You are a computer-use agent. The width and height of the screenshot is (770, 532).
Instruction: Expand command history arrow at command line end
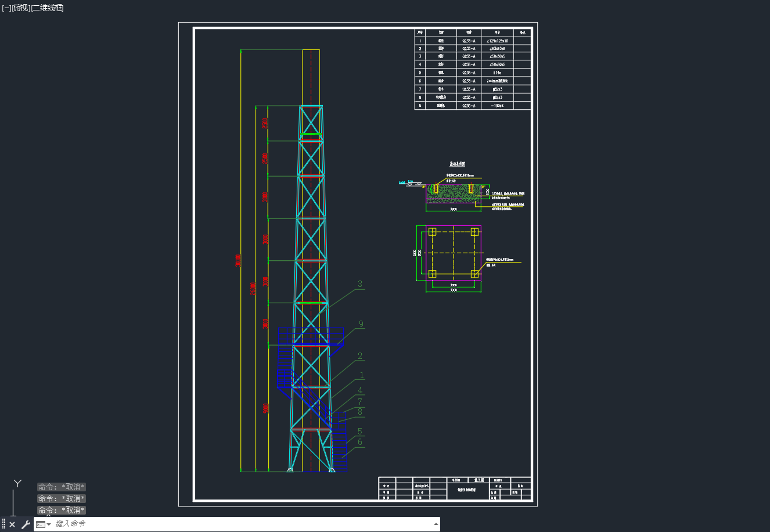436,524
